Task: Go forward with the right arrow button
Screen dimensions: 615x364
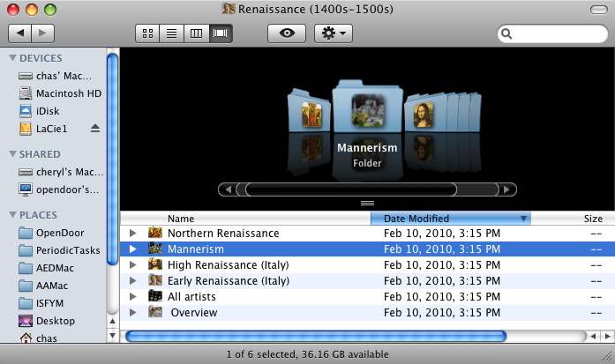Action: 42,33
